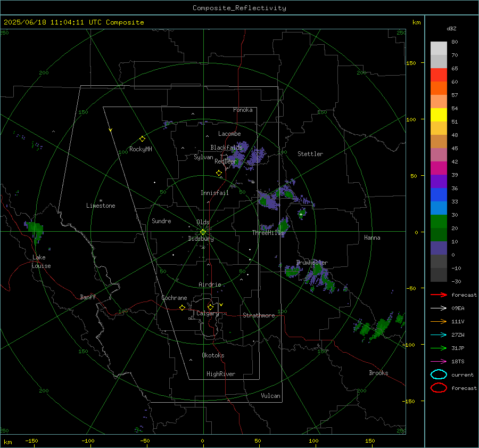Select the RockyMH label
Viewport: 479px width, 448px height.
pos(141,149)
